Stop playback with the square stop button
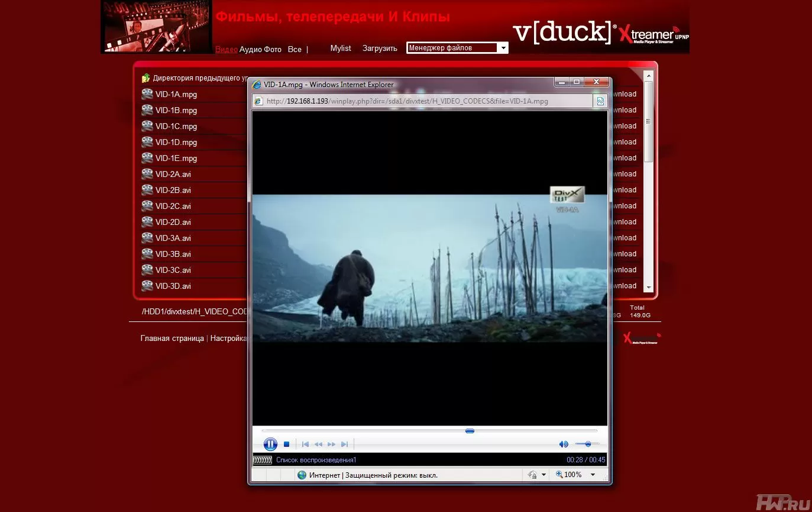The height and width of the screenshot is (512, 812). [x=286, y=444]
